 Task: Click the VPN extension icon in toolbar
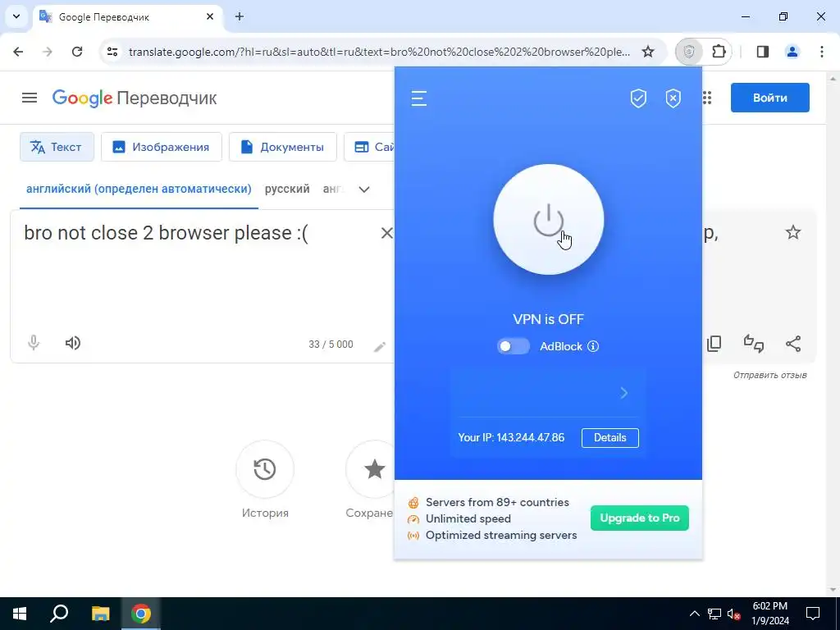point(689,52)
